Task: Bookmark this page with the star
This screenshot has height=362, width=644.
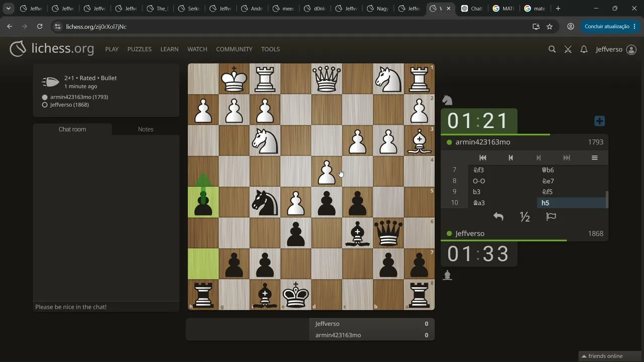Action: pyautogui.click(x=549, y=27)
